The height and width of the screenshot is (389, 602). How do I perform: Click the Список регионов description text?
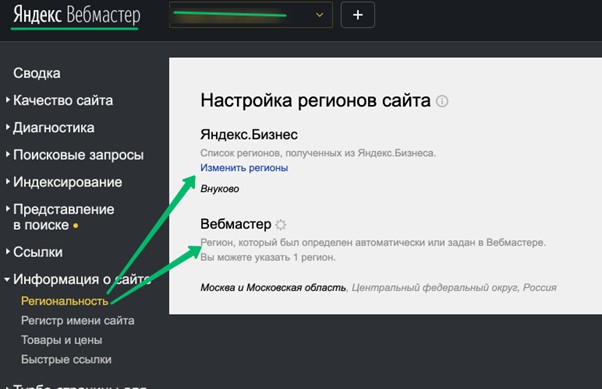(x=318, y=153)
